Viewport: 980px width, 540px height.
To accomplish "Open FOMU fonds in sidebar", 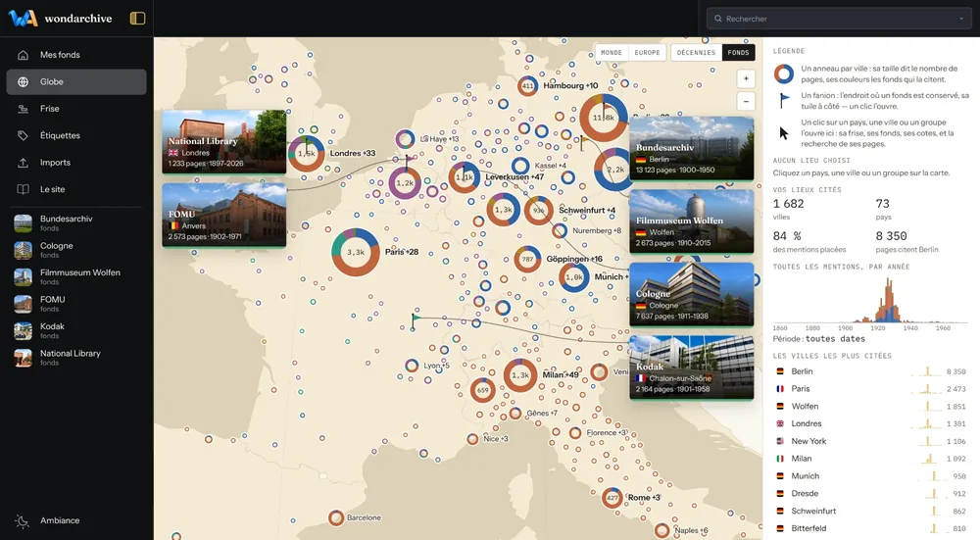I will (x=76, y=304).
